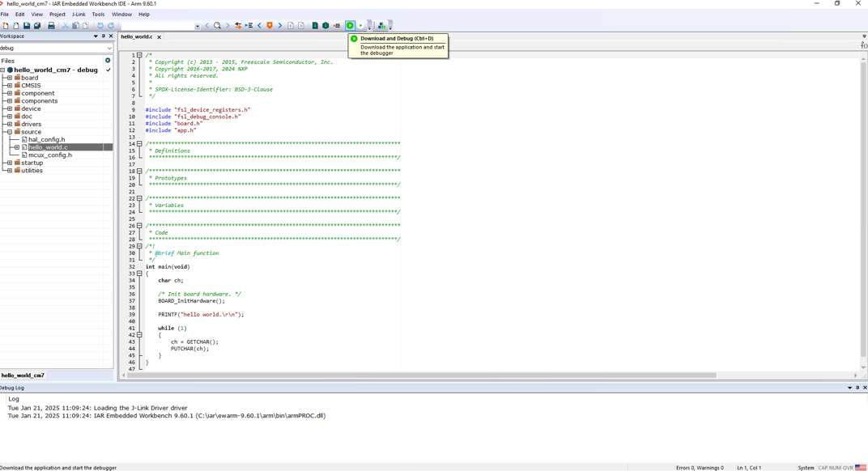Screen dimensions: 868x471
Task: Click the Debug without Downloading icon
Action: (x=360, y=26)
